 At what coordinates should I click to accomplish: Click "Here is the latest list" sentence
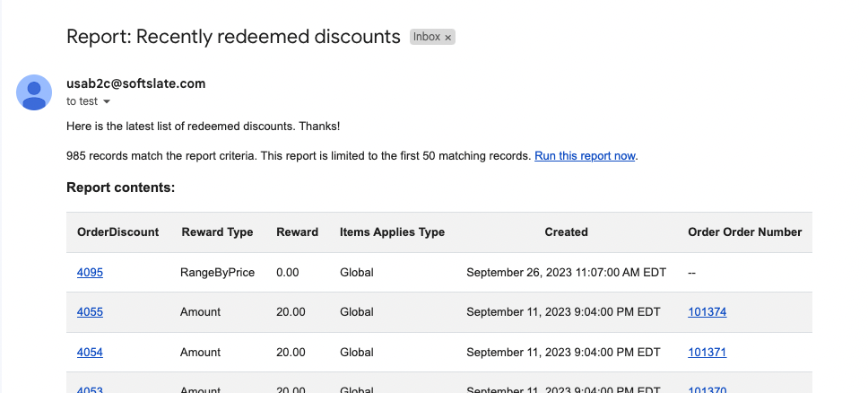(204, 127)
